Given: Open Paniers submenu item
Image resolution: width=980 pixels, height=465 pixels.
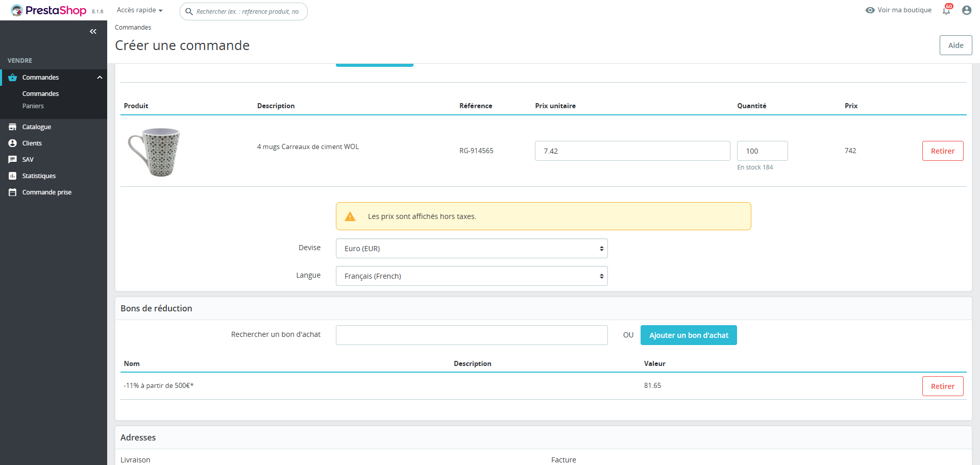Looking at the screenshot, I should pos(33,106).
